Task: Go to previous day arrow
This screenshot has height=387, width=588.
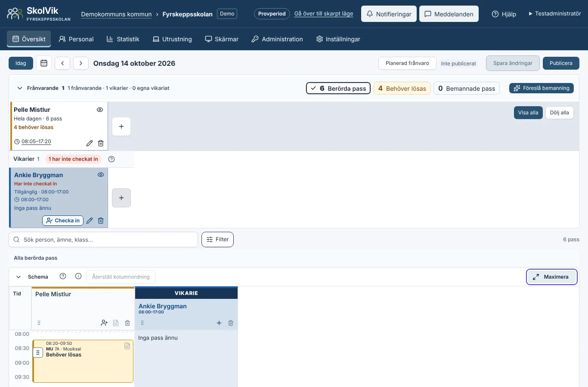Action: click(x=62, y=63)
